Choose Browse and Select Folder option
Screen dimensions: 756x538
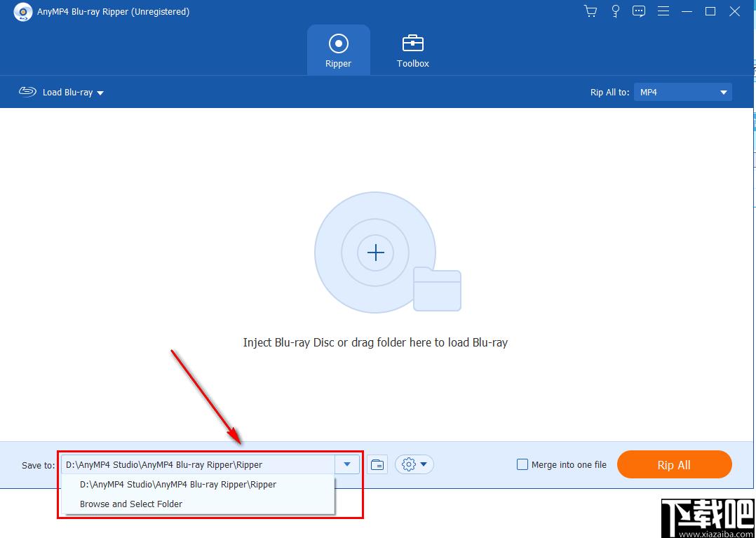pos(198,504)
